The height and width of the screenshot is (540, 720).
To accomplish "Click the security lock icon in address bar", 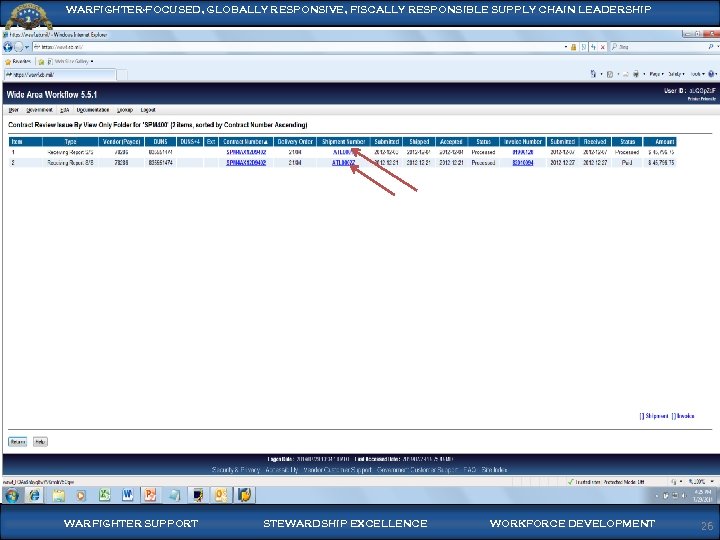I will click(574, 47).
